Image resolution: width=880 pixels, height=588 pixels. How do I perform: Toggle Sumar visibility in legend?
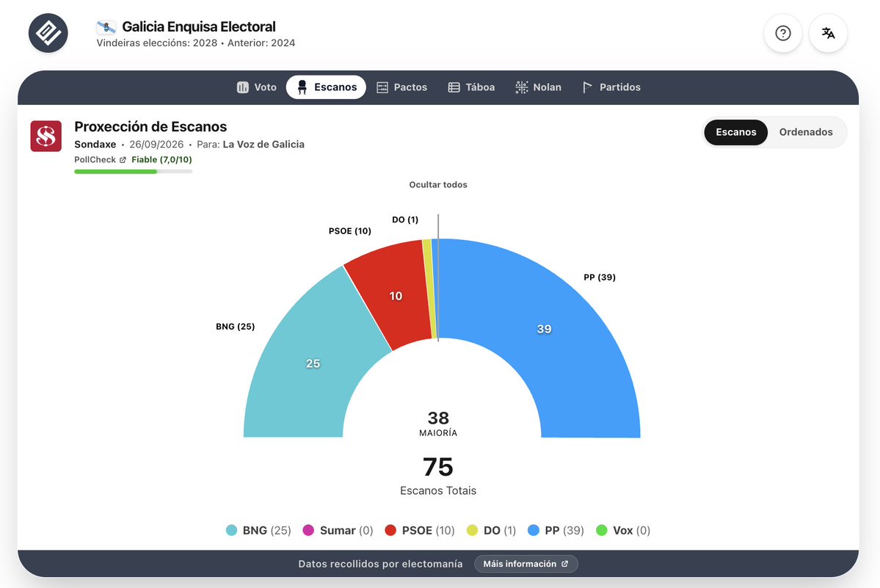[x=338, y=530]
